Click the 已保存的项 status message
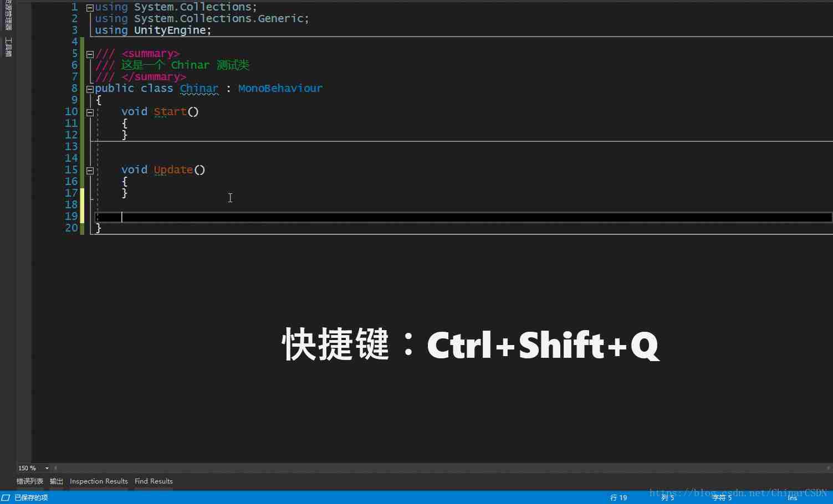Screen dimensions: 833x504 [x=31, y=497]
